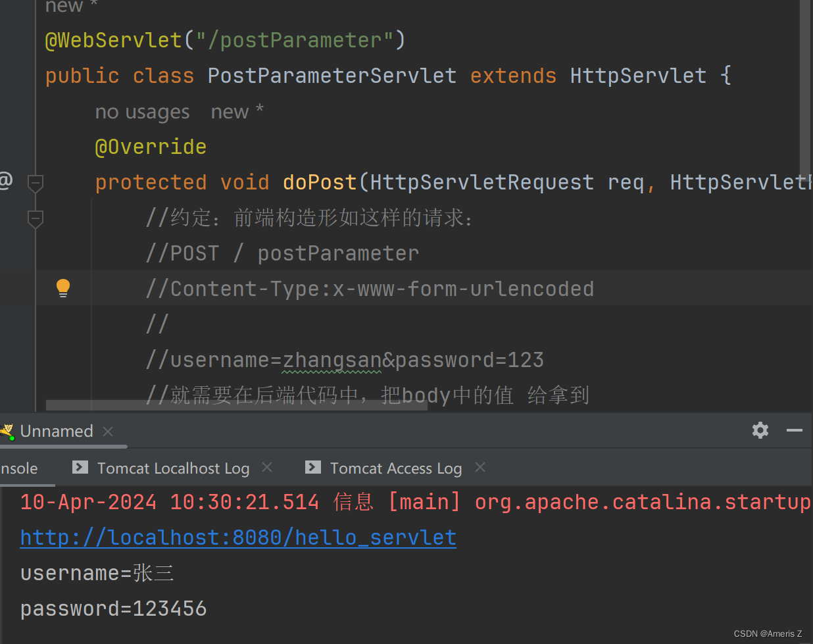The width and height of the screenshot is (813, 644).
Task: Switch to the Tomcat Access Log tab
Action: pos(395,468)
